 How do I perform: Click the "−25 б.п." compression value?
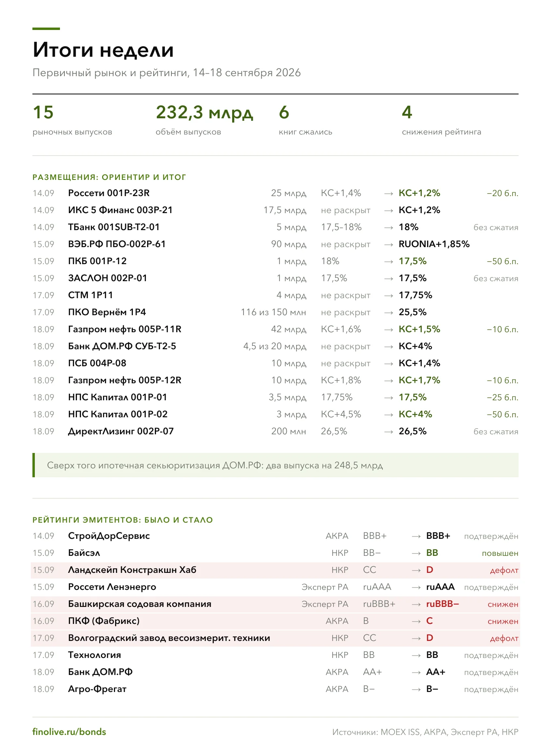point(502,397)
